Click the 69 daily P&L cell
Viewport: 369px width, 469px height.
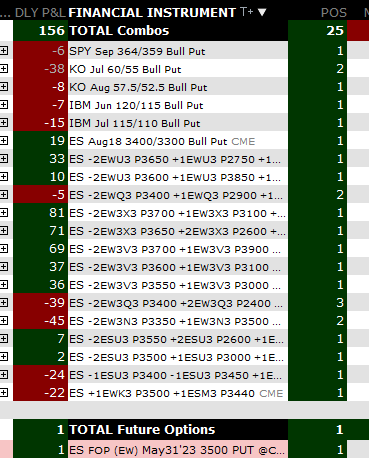coord(40,249)
